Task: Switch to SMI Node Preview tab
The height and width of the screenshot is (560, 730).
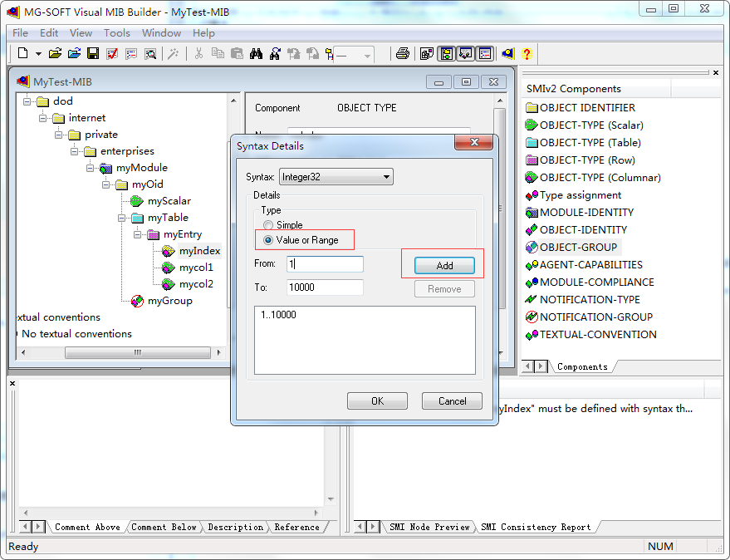Action: coord(429,527)
